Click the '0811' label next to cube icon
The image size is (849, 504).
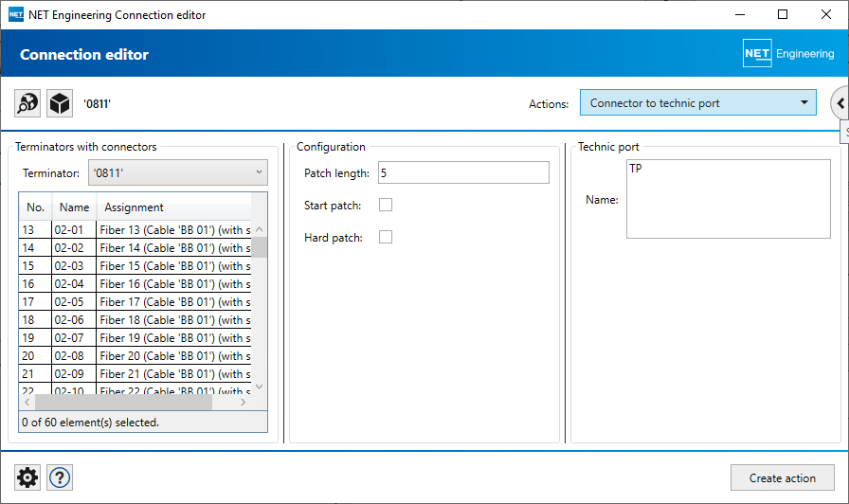click(98, 104)
